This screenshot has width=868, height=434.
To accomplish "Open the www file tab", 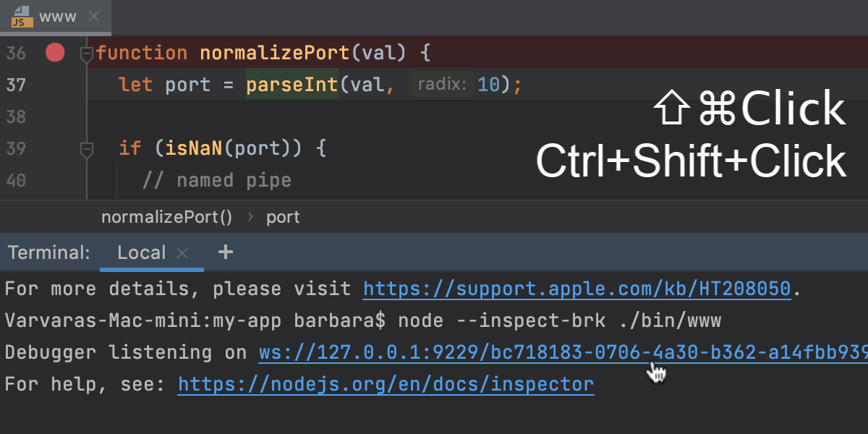I will [x=58, y=17].
